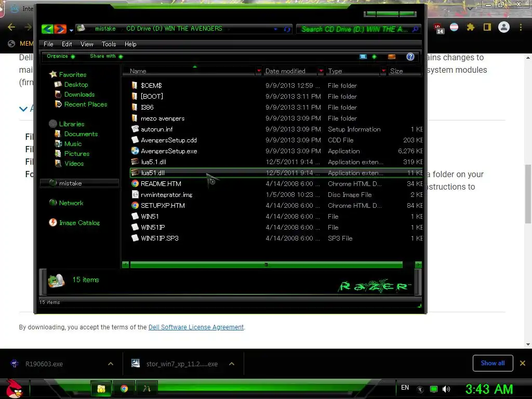532x399 pixels.
Task: Select the AvengersSetup.cdd file icon
Action: [x=135, y=140]
